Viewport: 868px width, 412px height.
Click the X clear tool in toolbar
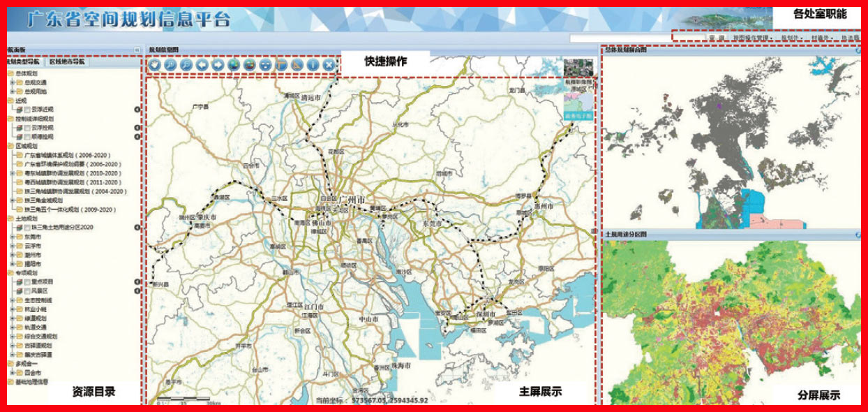pyautogui.click(x=329, y=65)
